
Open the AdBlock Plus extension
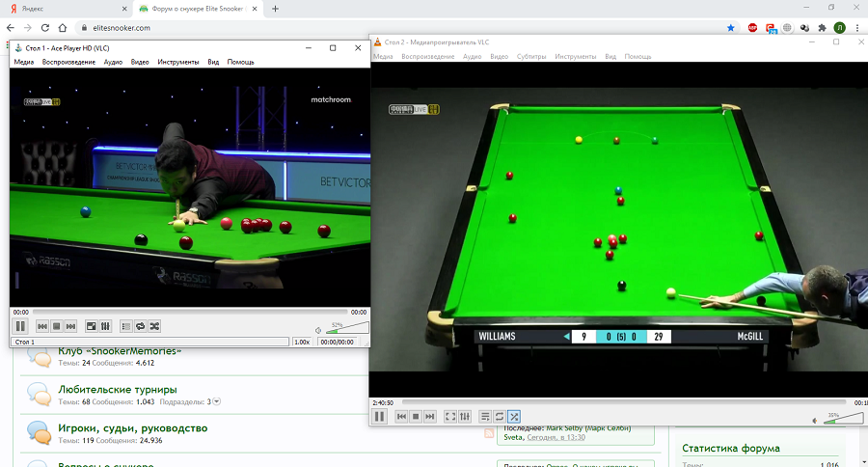[x=752, y=28]
